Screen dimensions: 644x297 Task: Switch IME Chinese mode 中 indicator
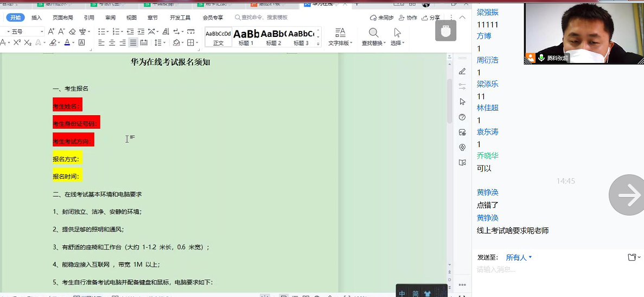point(402,293)
